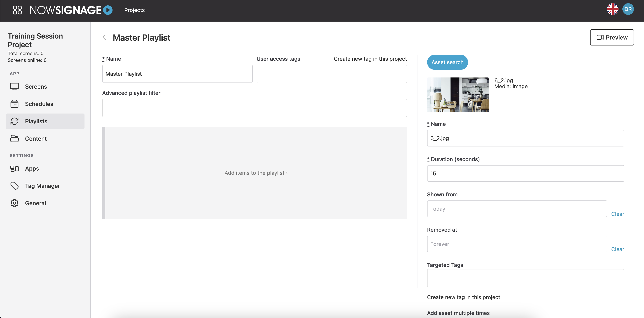This screenshot has height=318, width=644.
Task: Open the DR user avatar menu
Action: click(628, 9)
